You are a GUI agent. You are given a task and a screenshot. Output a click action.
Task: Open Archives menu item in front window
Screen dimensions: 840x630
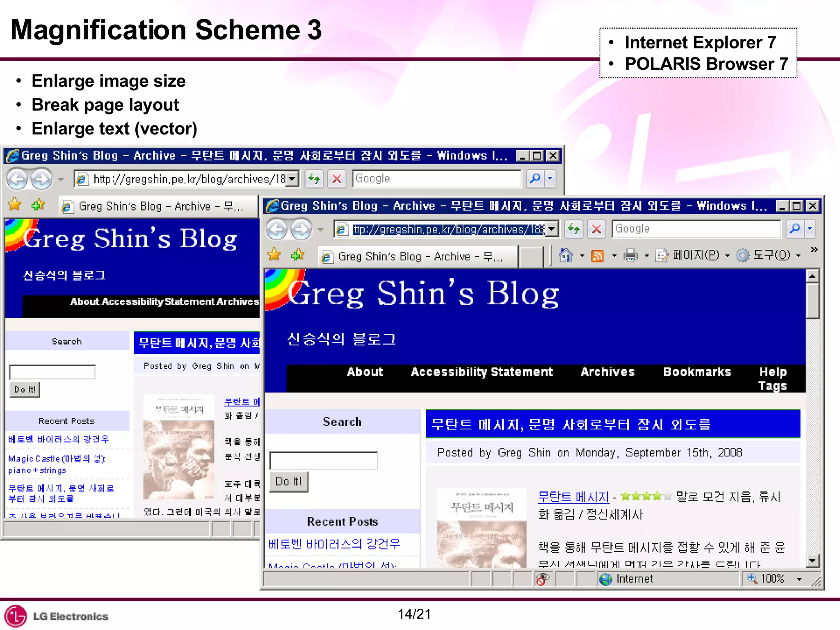608,372
